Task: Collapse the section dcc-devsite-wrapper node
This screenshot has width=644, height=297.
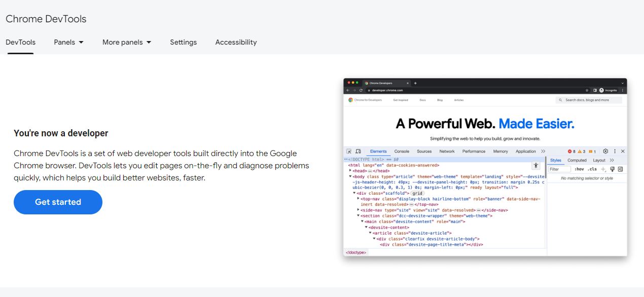Action: click(x=359, y=215)
